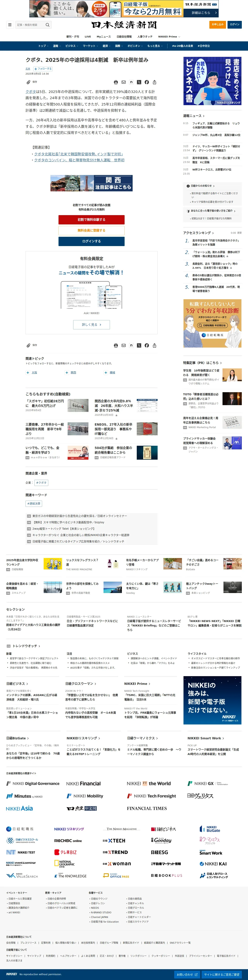Click 初割で無料体験する red button
This screenshot has width=248, height=980.
[x=91, y=220]
